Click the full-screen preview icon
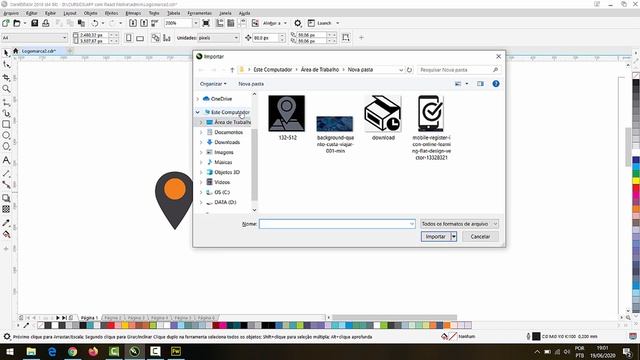 pyautogui.click(x=206, y=23)
